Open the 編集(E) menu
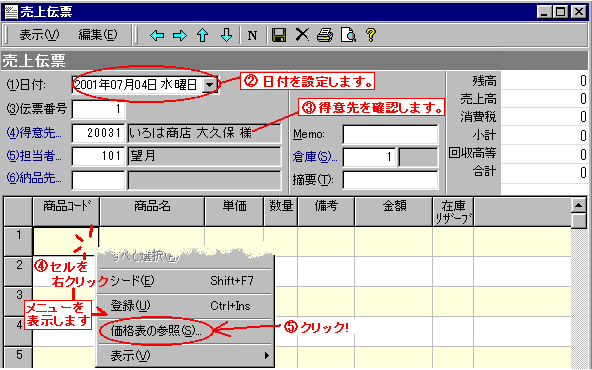 tap(98, 35)
